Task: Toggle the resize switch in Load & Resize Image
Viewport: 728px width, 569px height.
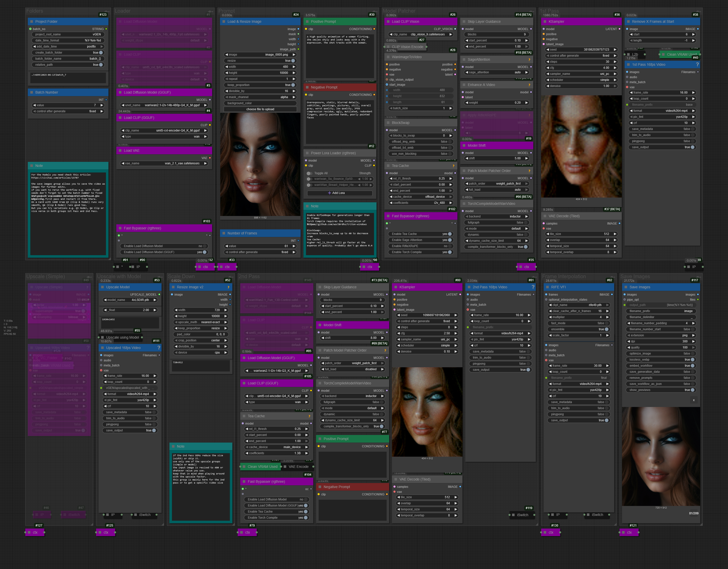Action: click(260, 61)
